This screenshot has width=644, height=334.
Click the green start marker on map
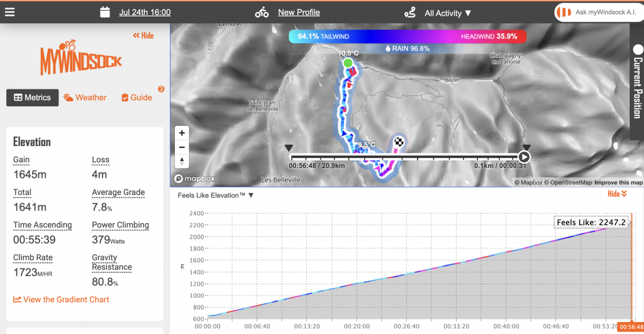[348, 63]
